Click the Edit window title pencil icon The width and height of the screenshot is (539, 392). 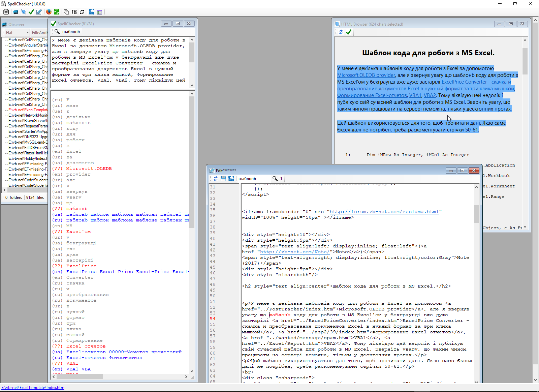click(212, 171)
